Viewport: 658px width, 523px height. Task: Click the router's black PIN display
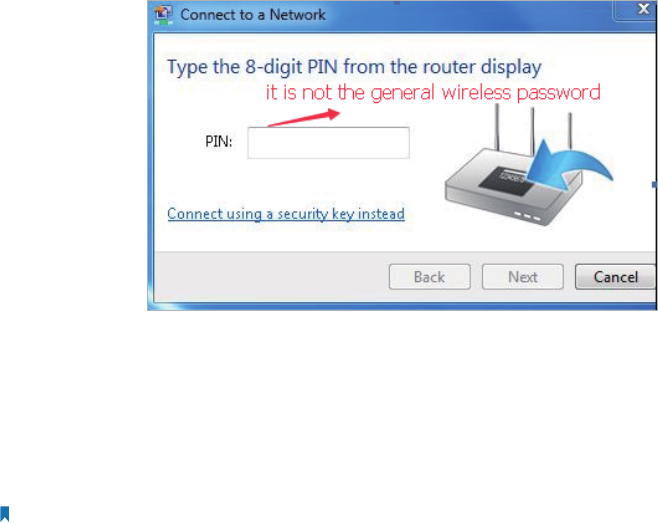point(507,180)
